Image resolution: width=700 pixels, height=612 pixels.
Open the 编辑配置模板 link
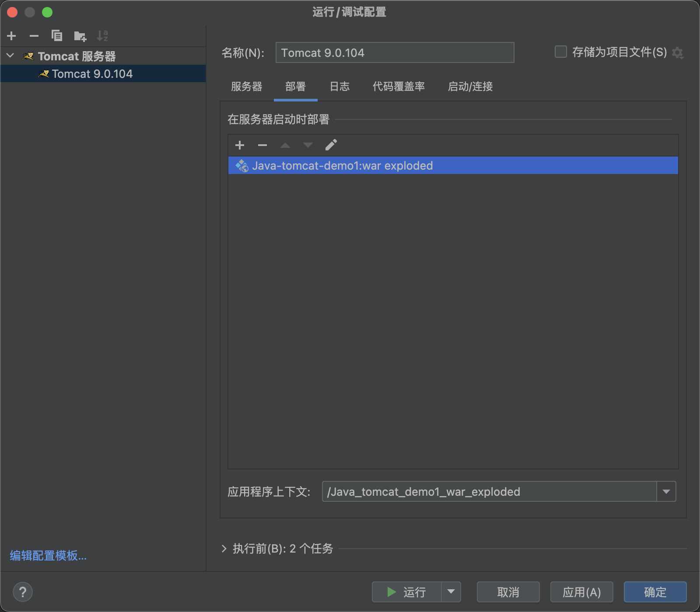(48, 556)
